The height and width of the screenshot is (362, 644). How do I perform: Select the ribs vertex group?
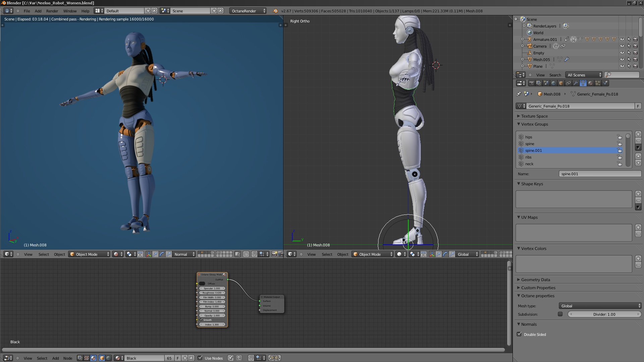coord(528,157)
